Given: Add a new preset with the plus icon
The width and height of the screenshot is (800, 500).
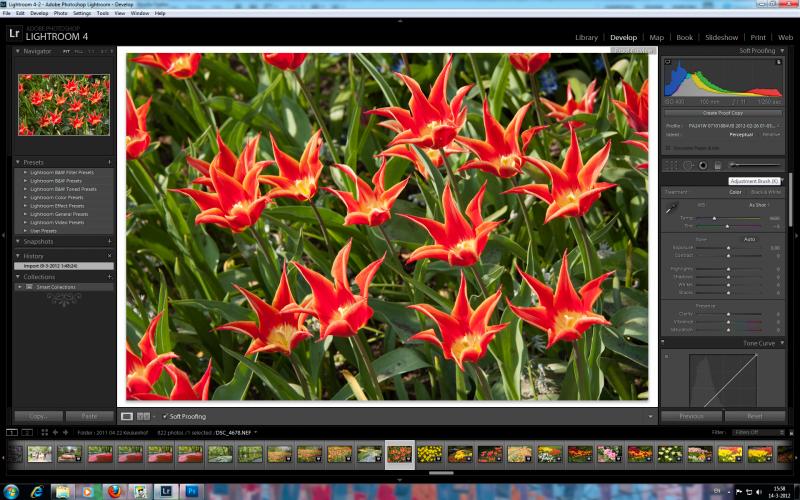Looking at the screenshot, I should 109,162.
